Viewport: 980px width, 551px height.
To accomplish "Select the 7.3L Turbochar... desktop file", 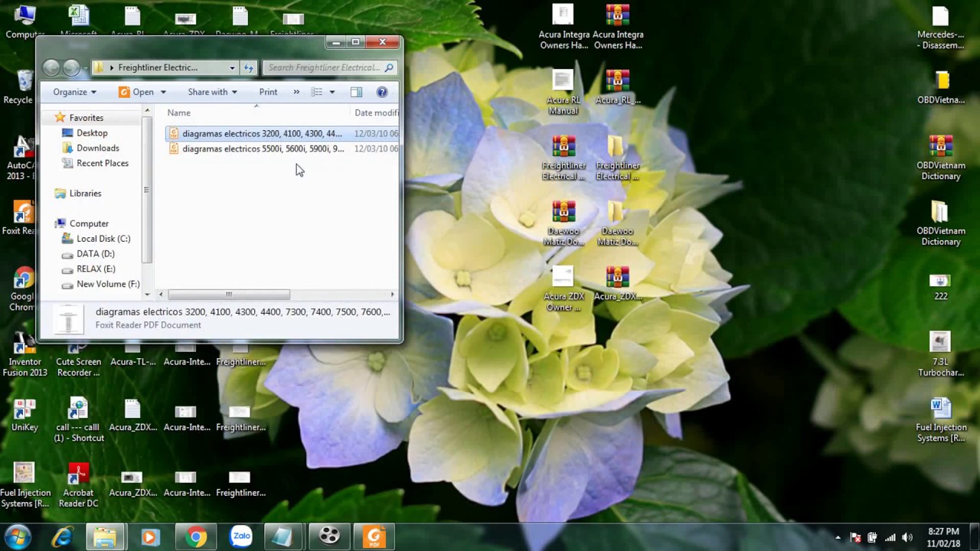I will (940, 354).
